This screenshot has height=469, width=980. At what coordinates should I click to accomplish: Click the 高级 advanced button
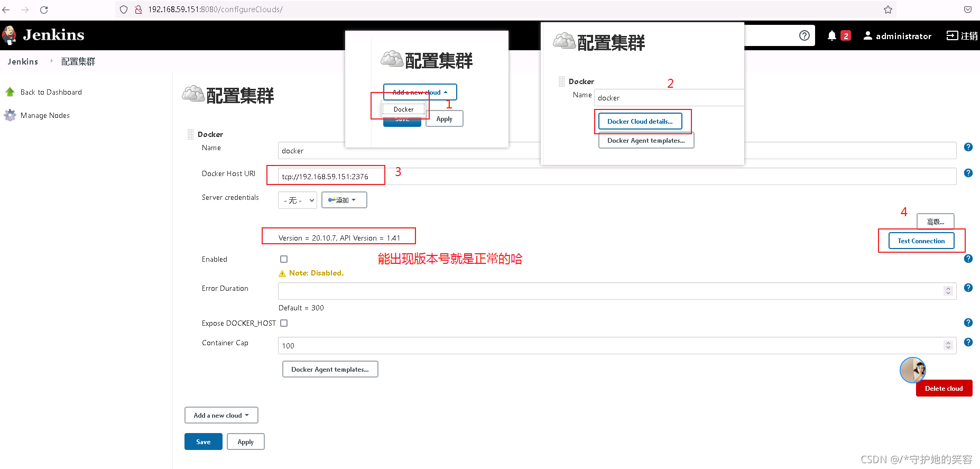coord(935,222)
